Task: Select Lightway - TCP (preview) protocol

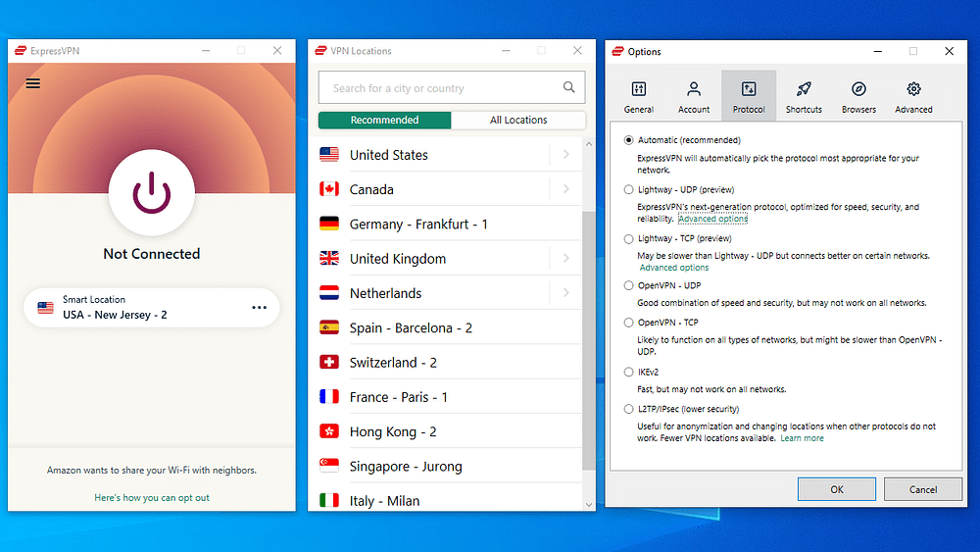Action: click(x=628, y=239)
